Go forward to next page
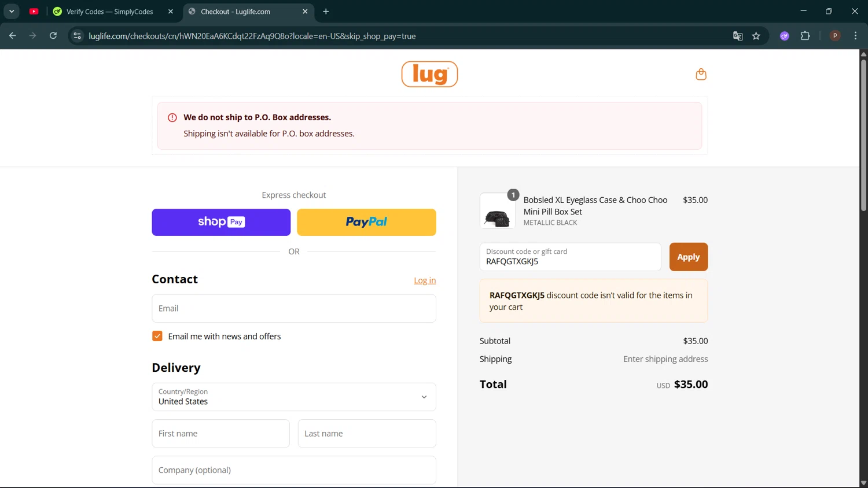 32,36
